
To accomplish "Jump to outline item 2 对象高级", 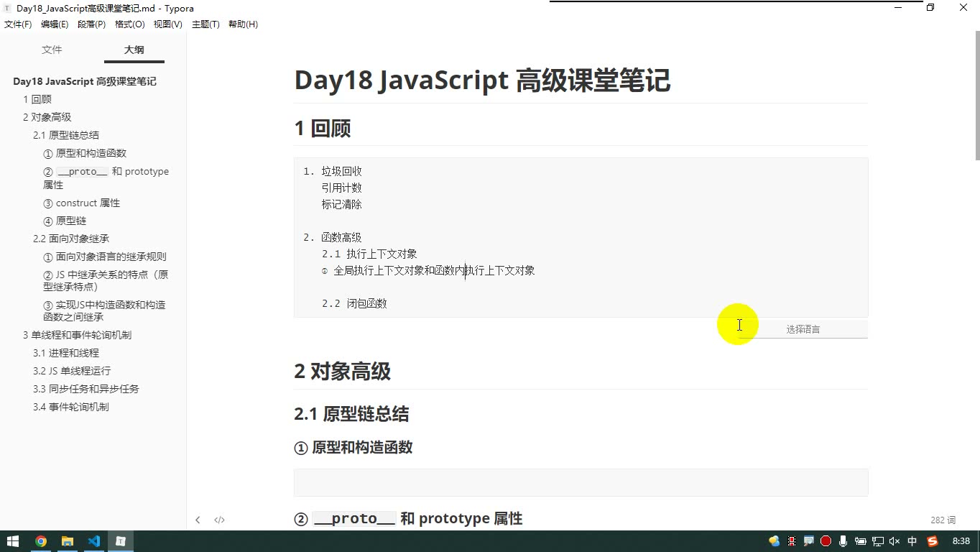I will pos(47,117).
